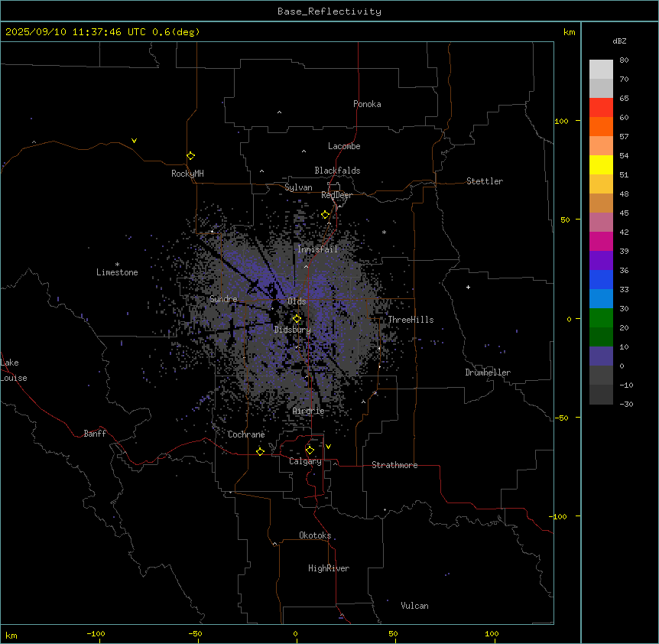Click the 80 value in dBZ legend

(x=624, y=60)
